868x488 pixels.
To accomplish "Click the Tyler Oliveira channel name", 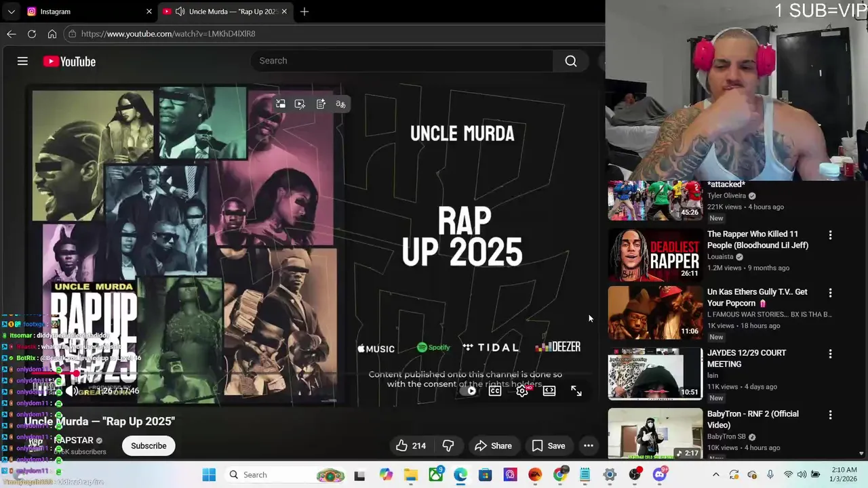I will 726,196.
